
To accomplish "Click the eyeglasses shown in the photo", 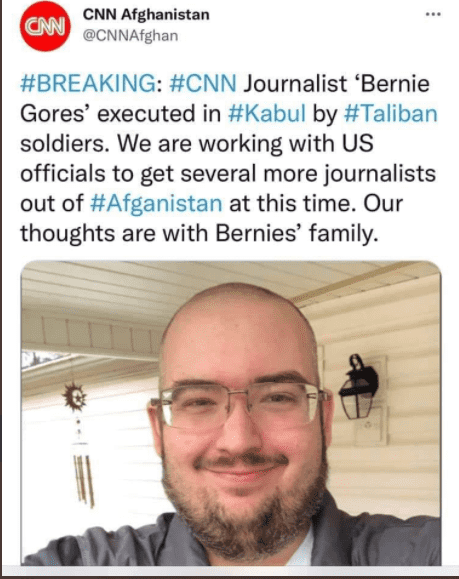I will point(240,404).
